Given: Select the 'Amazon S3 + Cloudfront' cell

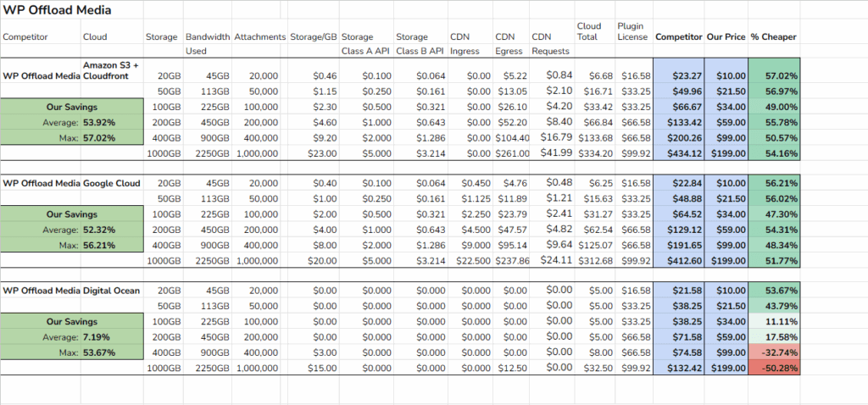Looking at the screenshot, I should click(112, 70).
